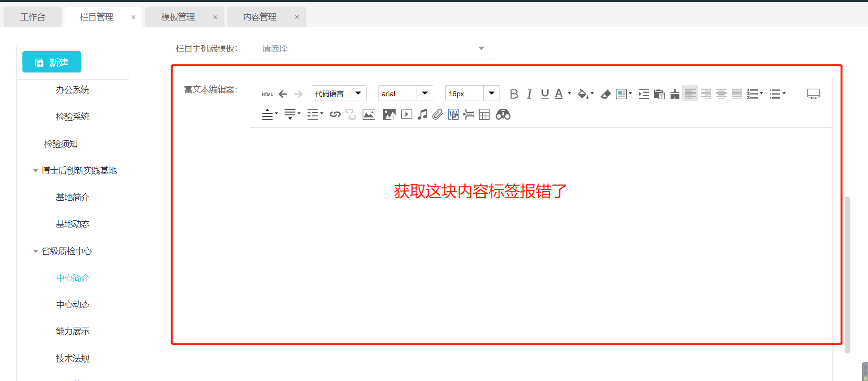Toggle HTML source mode
The height and width of the screenshot is (381, 868).
267,94
